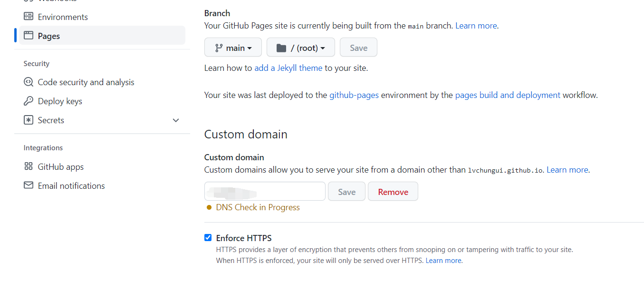Click the Email notifications envelope icon
644x282 pixels.
pyautogui.click(x=29, y=185)
